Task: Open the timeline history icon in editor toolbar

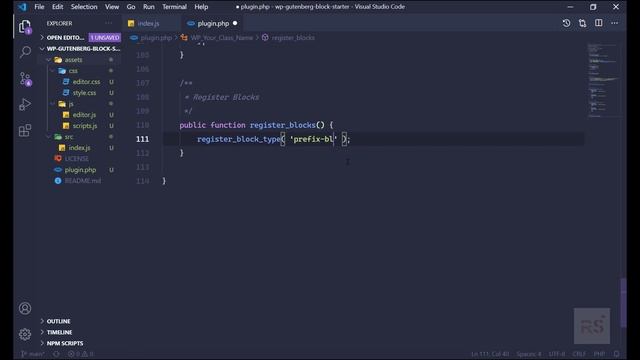Action: (566, 23)
